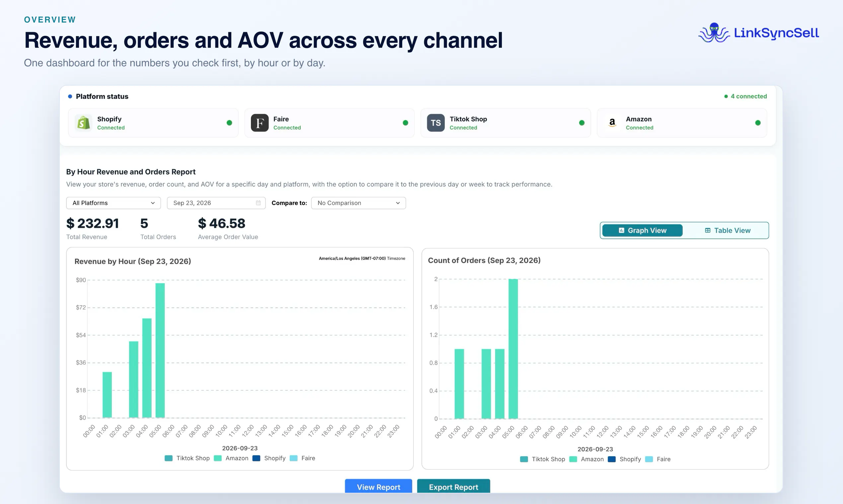Click the 05:00 orders count bar
Screen dimensions: 843x504
point(513,349)
